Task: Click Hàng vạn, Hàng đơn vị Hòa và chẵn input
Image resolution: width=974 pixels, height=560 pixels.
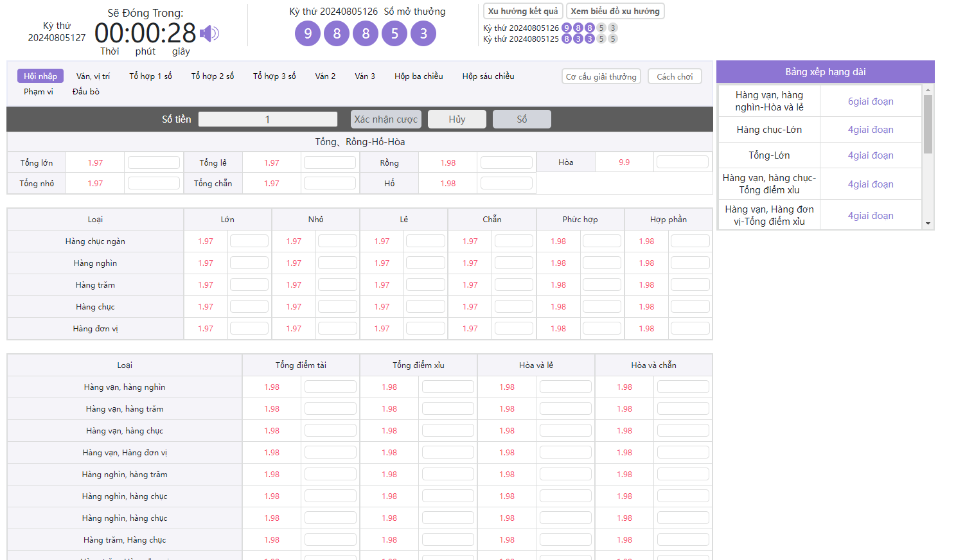Action: (x=683, y=452)
